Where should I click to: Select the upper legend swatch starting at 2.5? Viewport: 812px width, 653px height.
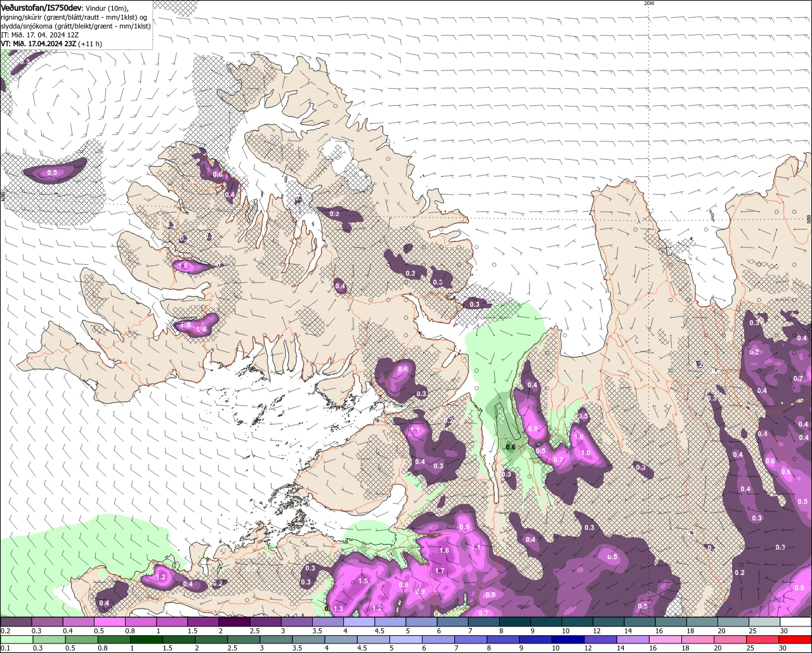tap(266, 622)
